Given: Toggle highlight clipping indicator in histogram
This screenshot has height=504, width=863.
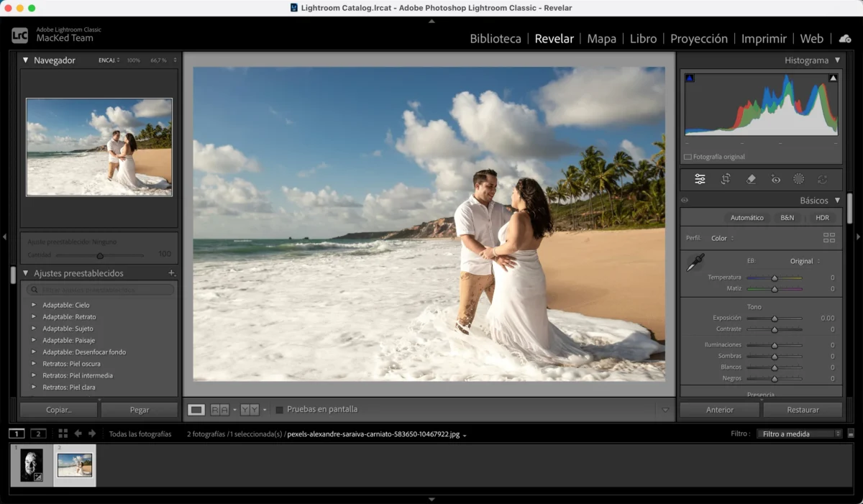Looking at the screenshot, I should point(833,78).
